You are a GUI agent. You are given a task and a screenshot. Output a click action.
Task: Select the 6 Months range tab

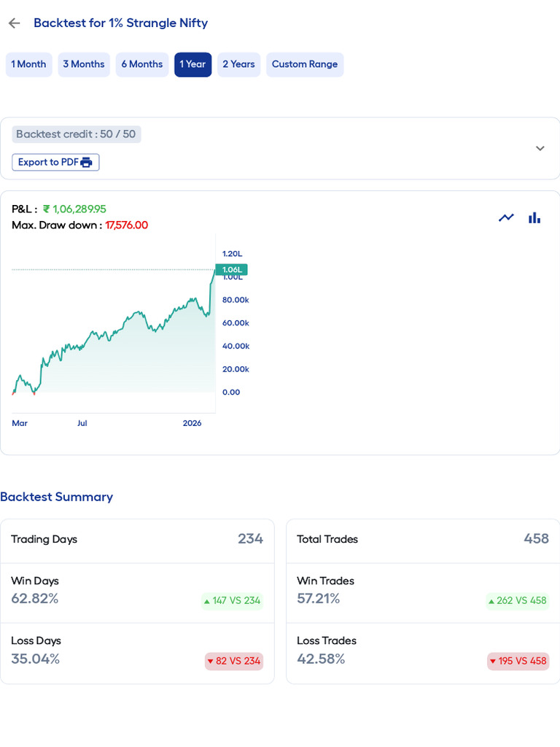coord(142,64)
